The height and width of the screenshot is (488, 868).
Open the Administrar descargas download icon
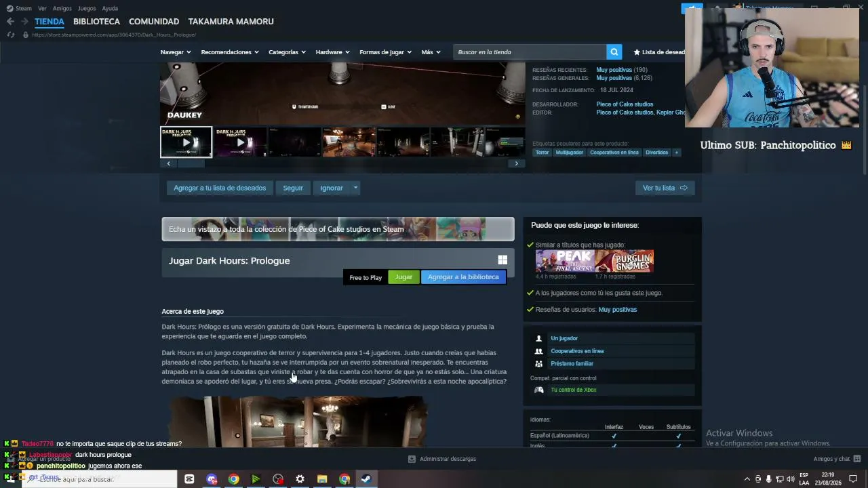tap(412, 459)
